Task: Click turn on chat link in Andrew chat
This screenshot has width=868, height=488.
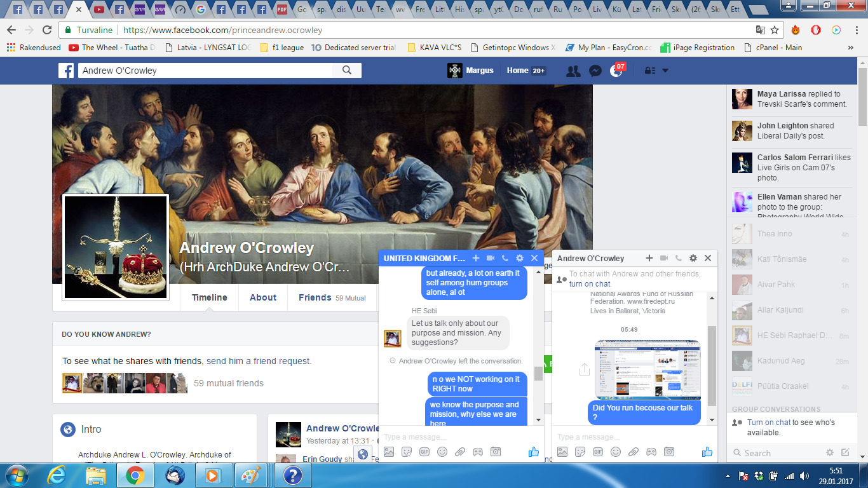Action: pos(590,284)
